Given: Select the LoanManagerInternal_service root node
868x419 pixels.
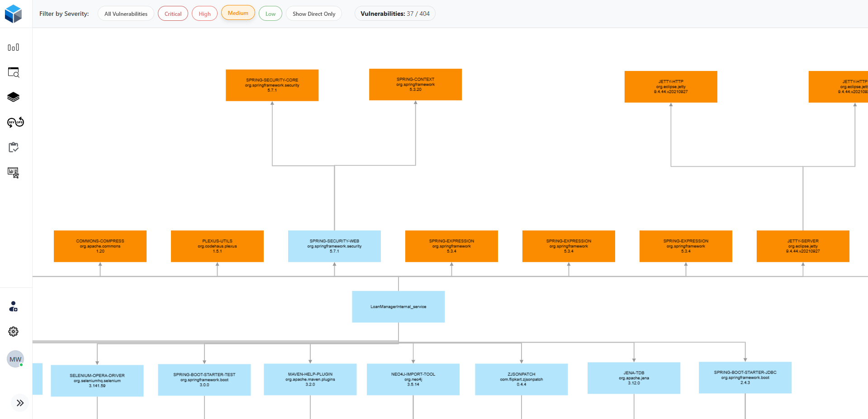Looking at the screenshot, I should coord(398,306).
